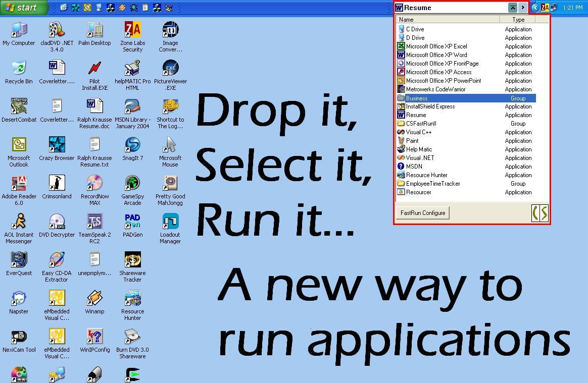Select Microsoft Office XP FrontPage entry

click(466, 64)
